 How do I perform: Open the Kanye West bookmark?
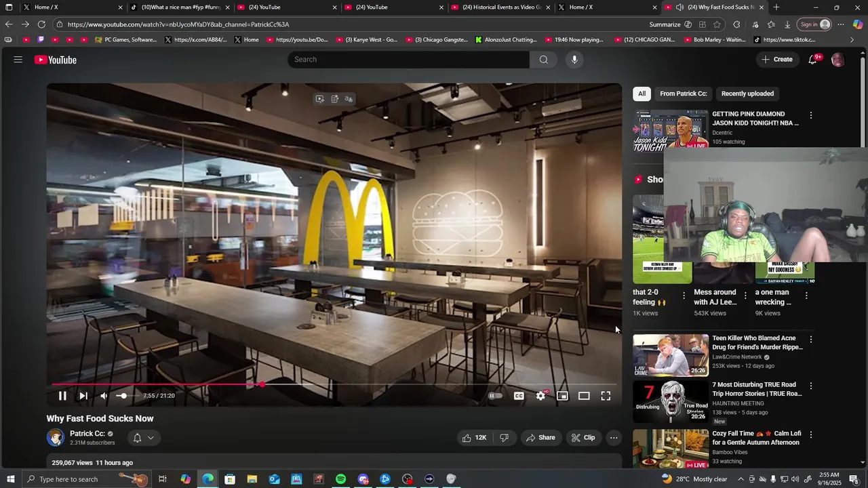click(x=367, y=40)
